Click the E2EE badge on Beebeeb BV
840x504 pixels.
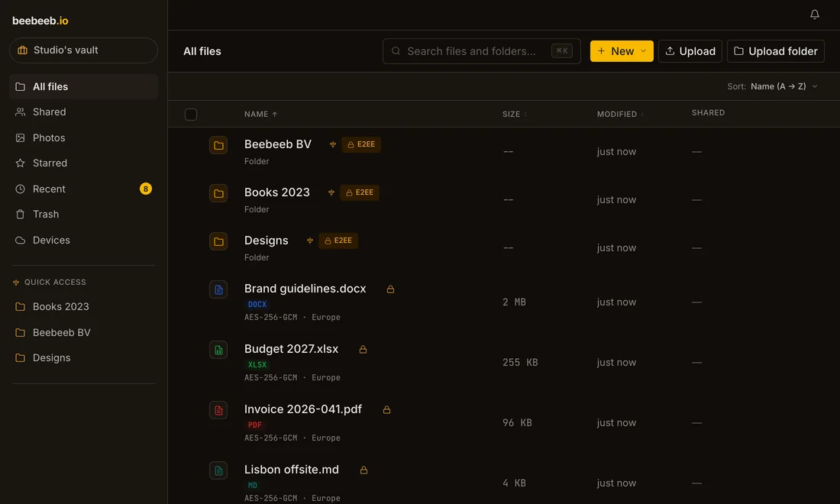[361, 144]
